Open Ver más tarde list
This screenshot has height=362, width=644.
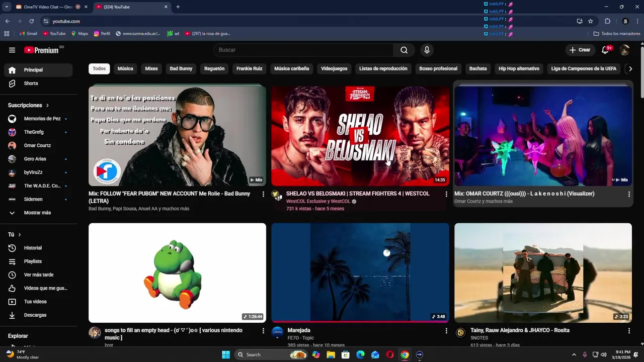coord(38,275)
